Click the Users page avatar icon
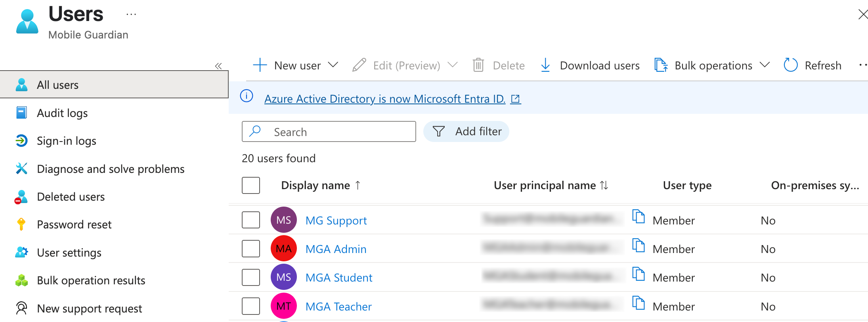The height and width of the screenshot is (322, 868). pyautogui.click(x=27, y=22)
